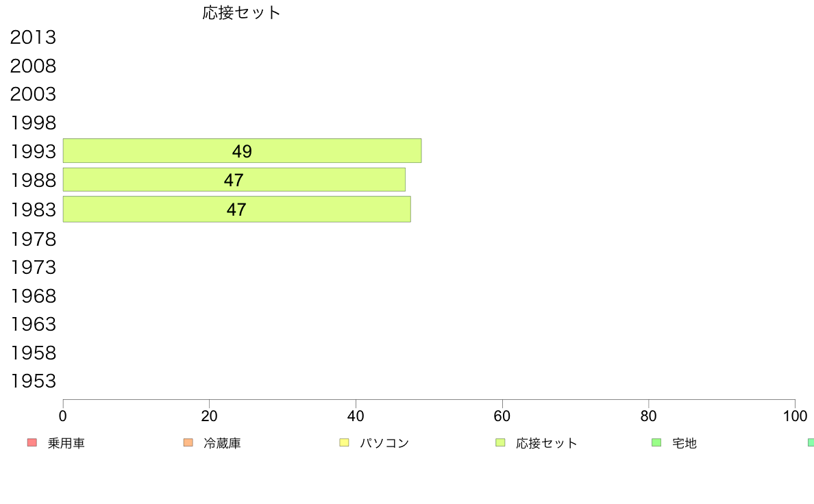Click the green 宅地 legend swatch

tap(656, 442)
